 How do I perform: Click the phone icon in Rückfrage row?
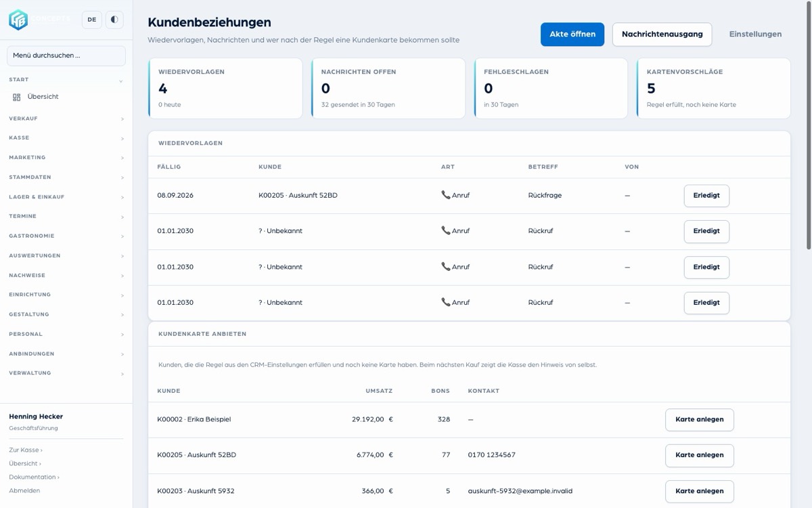(x=445, y=195)
